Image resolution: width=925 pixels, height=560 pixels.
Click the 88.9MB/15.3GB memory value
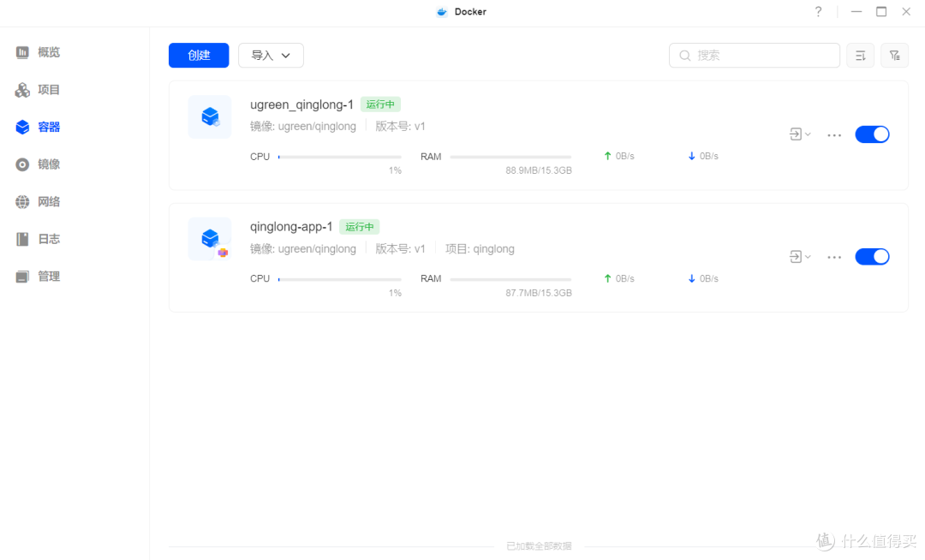point(539,170)
